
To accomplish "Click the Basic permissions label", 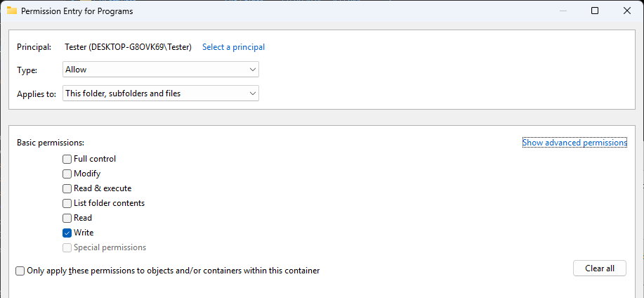I will pos(51,143).
